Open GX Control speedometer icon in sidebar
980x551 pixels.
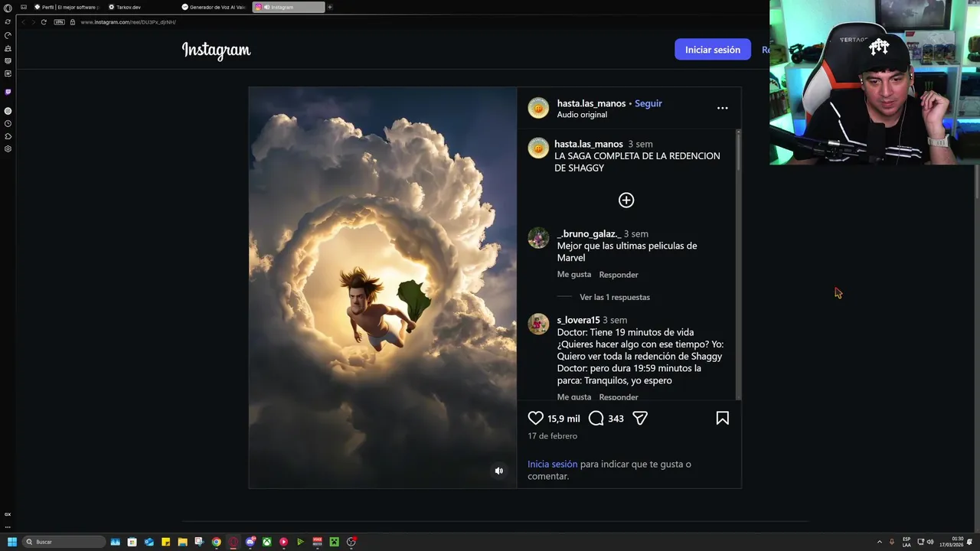(x=8, y=35)
